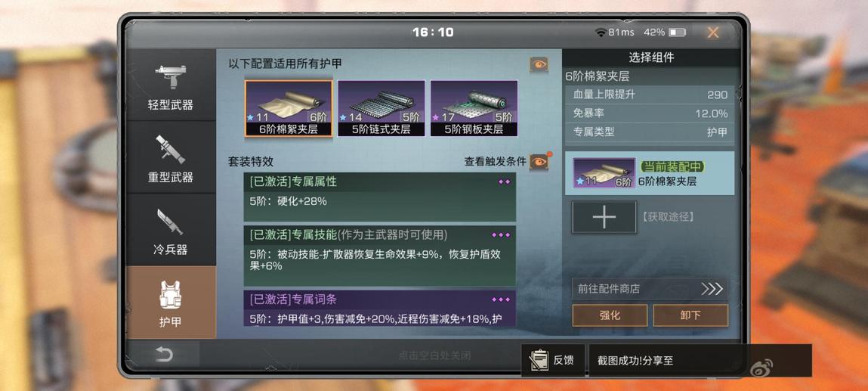Viewport: 868px width, 391px height.
Task: Select the 5阶链式夹层 component thumbnail
Action: [381, 109]
